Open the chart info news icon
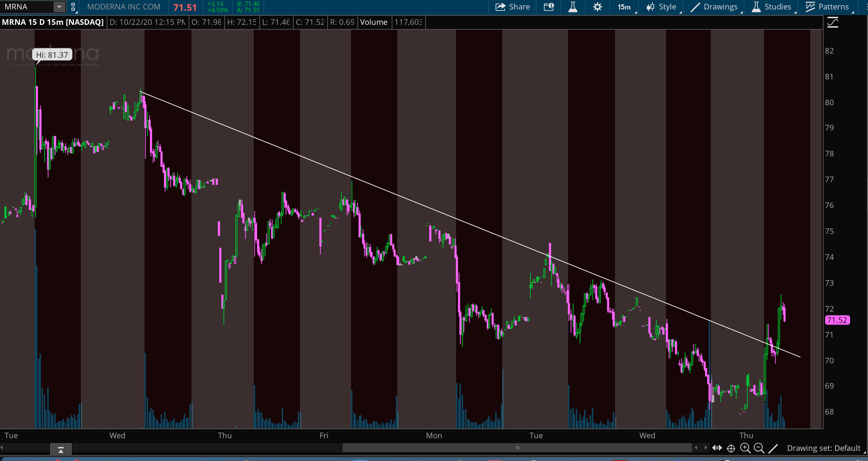Screen dimensions: 868x461 (549, 7)
